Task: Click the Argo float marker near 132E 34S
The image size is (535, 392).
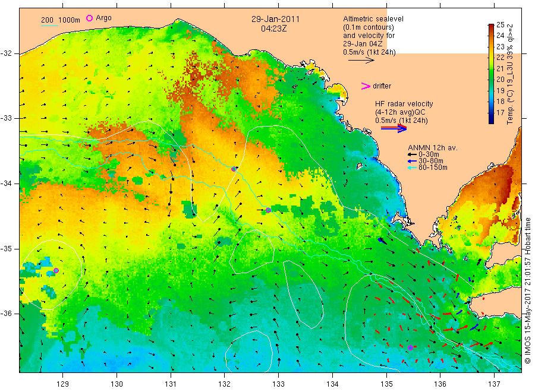Action: click(234, 169)
